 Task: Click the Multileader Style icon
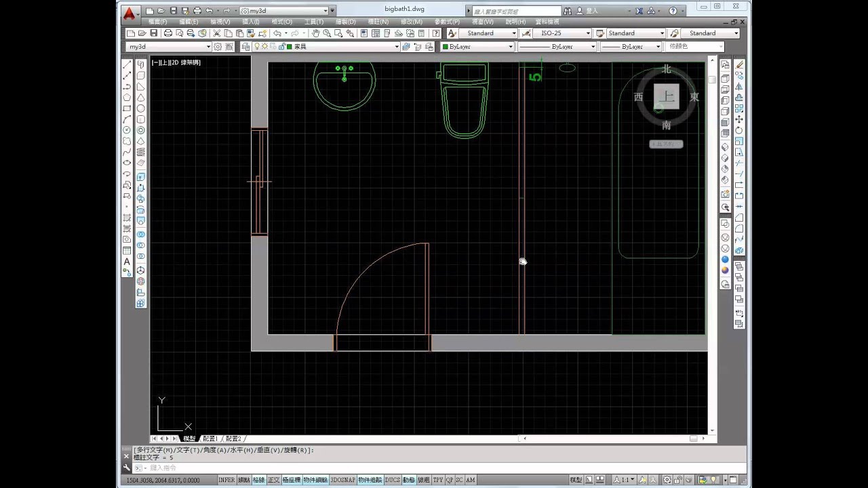click(674, 33)
